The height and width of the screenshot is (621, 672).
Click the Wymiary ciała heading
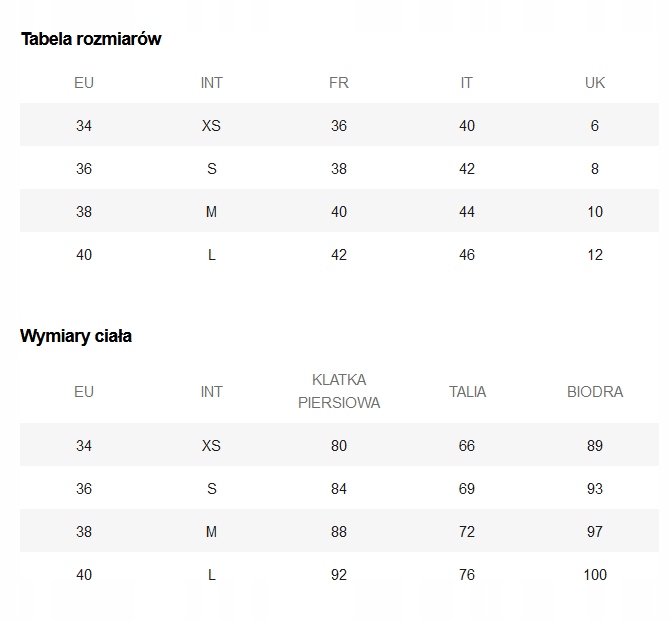(76, 336)
